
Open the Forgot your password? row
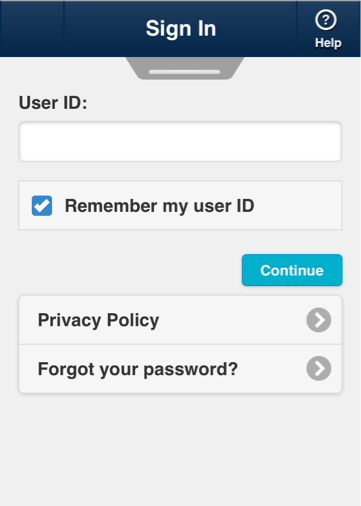tap(180, 369)
